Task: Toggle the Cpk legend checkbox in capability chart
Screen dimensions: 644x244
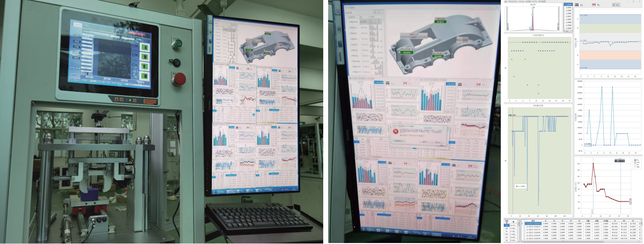Action: pyautogui.click(x=635, y=163)
